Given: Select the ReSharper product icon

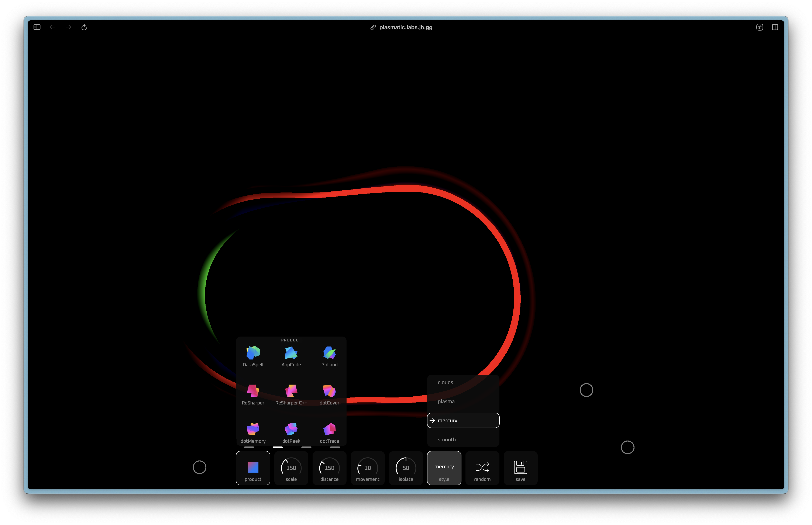Looking at the screenshot, I should tap(253, 391).
